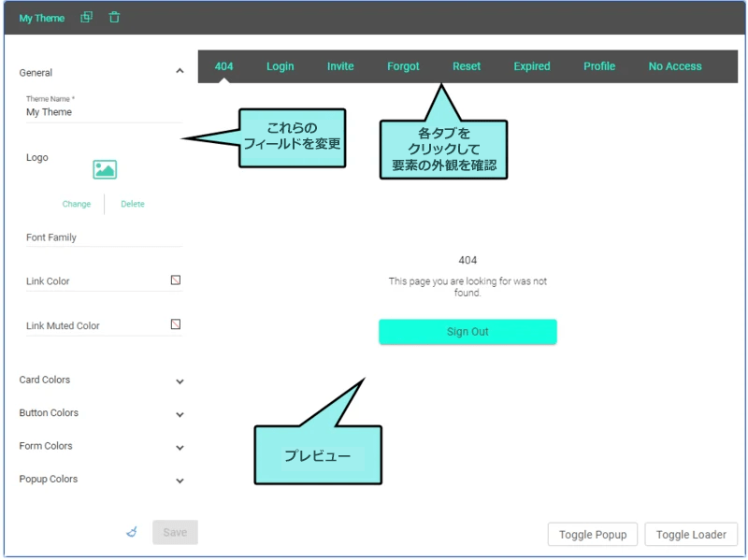748x560 pixels.
Task: Select the No Access tab
Action: pyautogui.click(x=675, y=66)
